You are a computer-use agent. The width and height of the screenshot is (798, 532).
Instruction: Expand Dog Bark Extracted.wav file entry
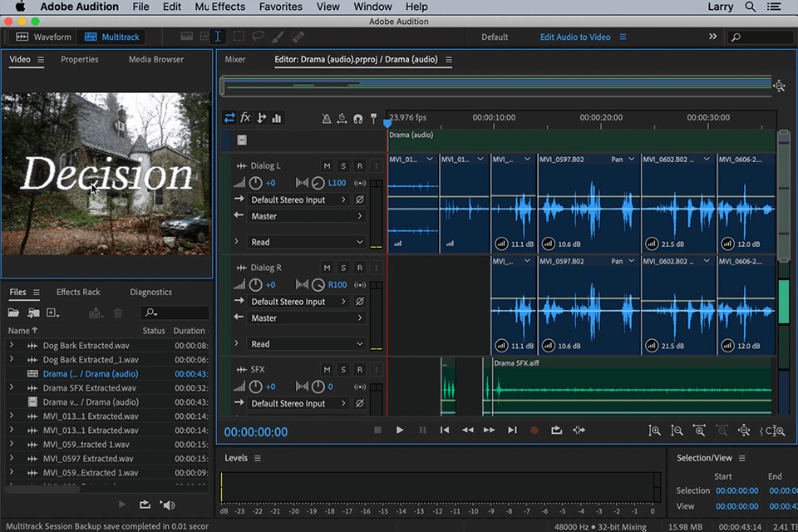(11, 345)
